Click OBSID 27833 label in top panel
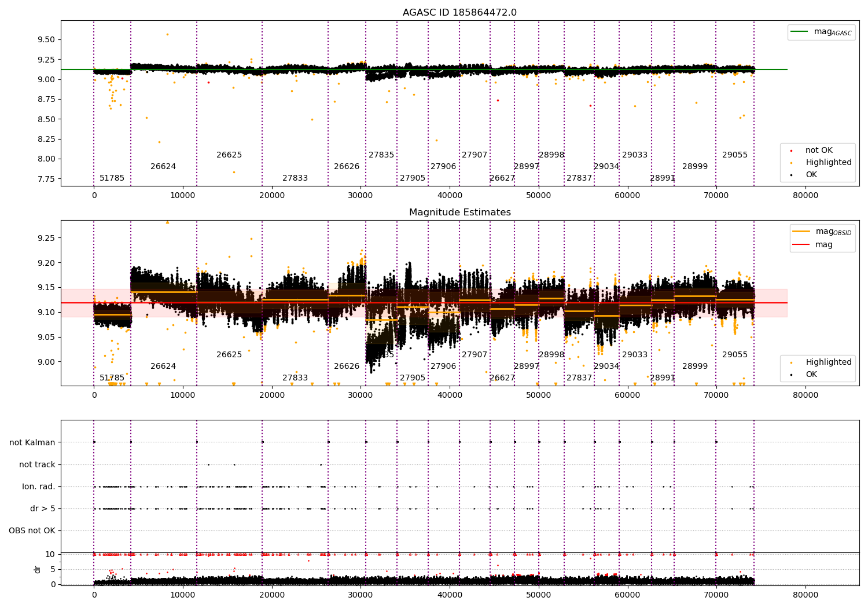The image size is (868, 608). pyautogui.click(x=295, y=178)
